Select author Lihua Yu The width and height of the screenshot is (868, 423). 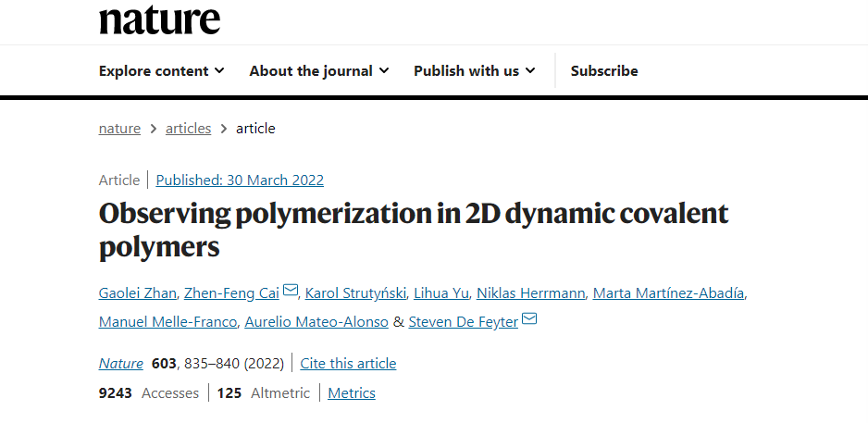(x=441, y=292)
